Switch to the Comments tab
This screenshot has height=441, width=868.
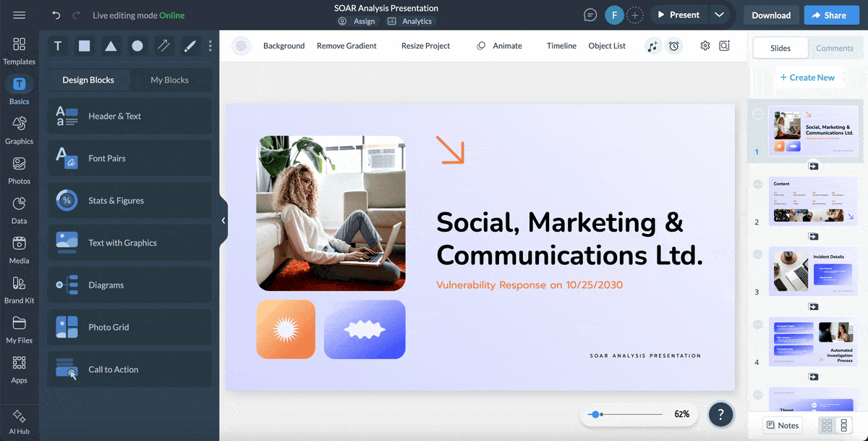pyautogui.click(x=835, y=48)
